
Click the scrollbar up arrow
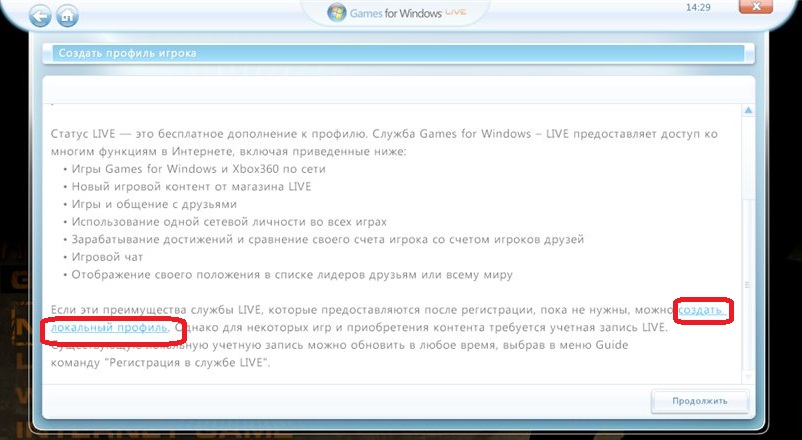pos(748,111)
